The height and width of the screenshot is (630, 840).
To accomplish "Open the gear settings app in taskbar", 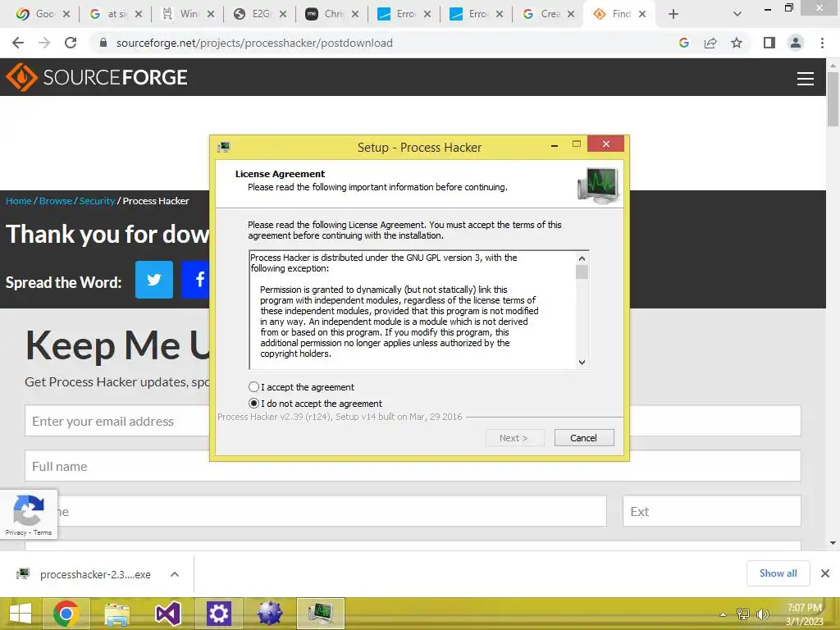I will click(x=218, y=614).
